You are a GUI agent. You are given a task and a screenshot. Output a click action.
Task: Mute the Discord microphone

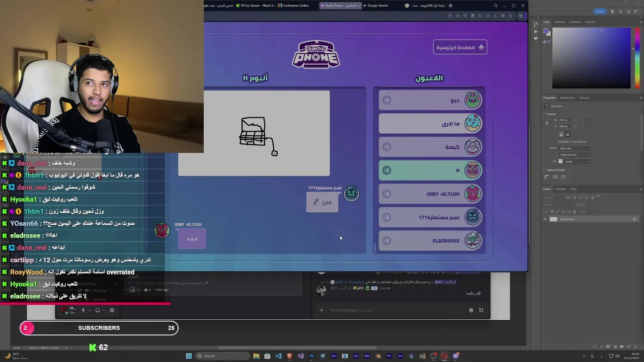[84, 310]
